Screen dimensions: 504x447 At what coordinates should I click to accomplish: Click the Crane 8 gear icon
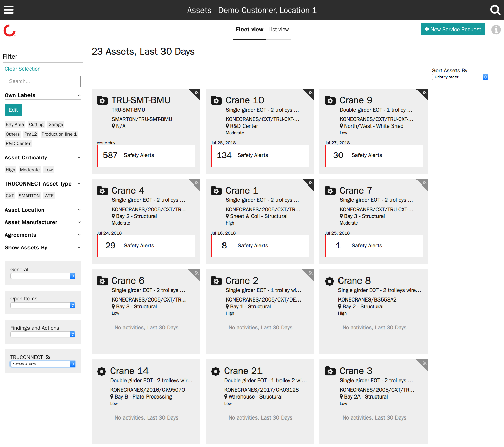pyautogui.click(x=329, y=281)
